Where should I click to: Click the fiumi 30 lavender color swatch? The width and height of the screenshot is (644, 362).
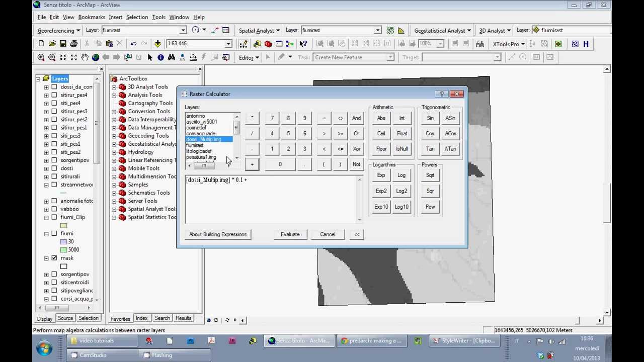tap(63, 242)
